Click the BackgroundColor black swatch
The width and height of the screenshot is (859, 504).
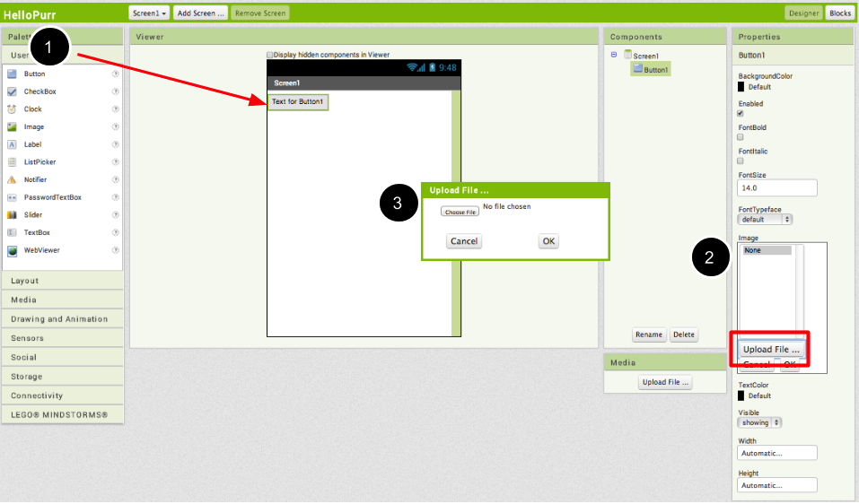point(741,87)
